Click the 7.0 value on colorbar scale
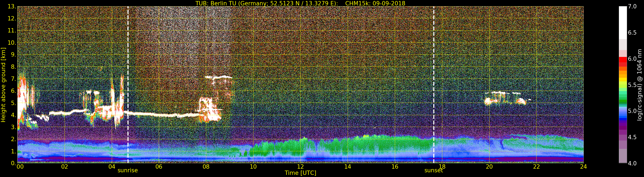This screenshot has width=644, height=177. click(x=632, y=6)
